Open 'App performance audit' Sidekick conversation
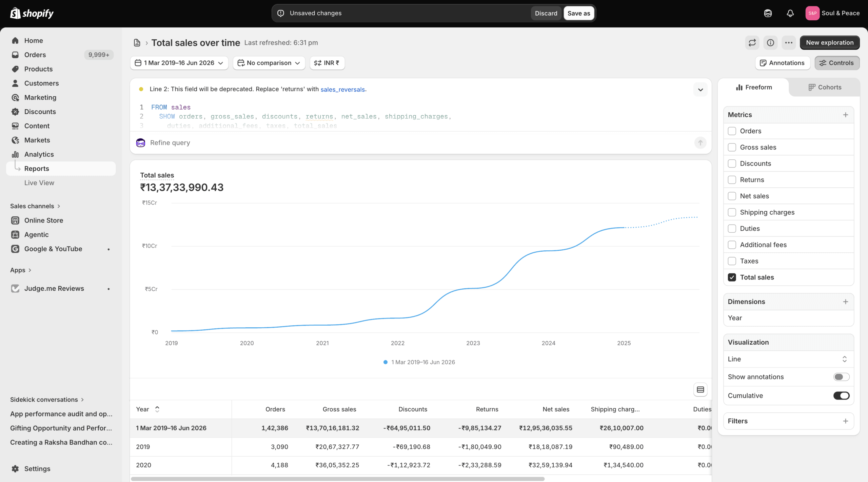Viewport: 868px width, 482px height. pos(61,414)
